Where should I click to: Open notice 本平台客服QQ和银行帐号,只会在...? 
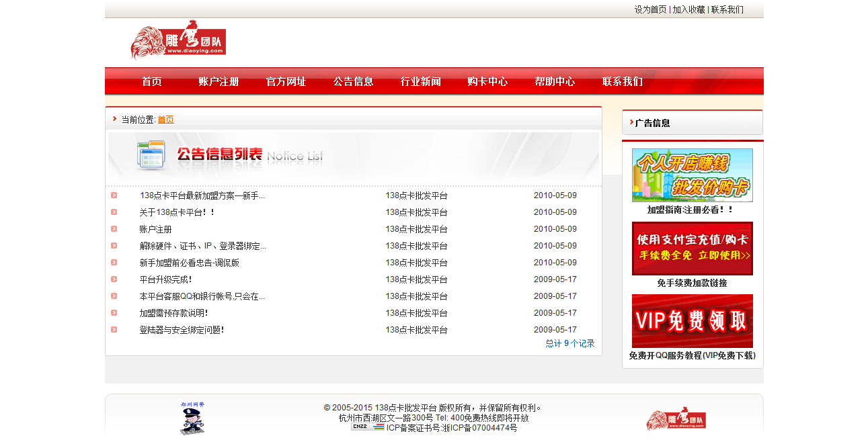pyautogui.click(x=202, y=296)
